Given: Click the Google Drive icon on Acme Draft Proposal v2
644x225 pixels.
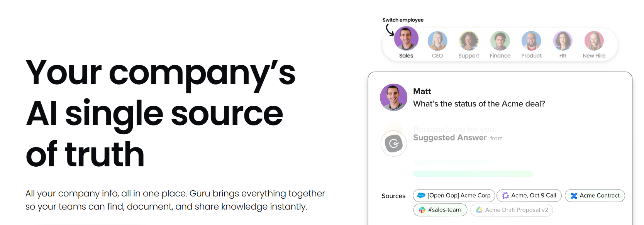Looking at the screenshot, I should [479, 210].
